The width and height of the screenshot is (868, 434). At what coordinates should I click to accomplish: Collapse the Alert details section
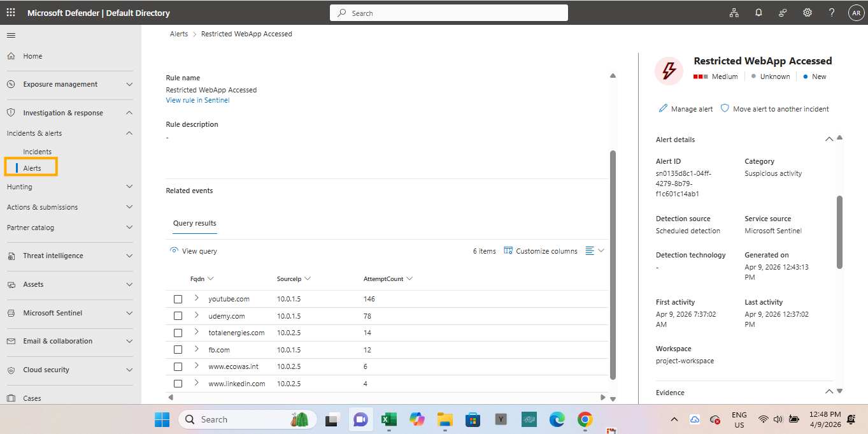tap(829, 139)
